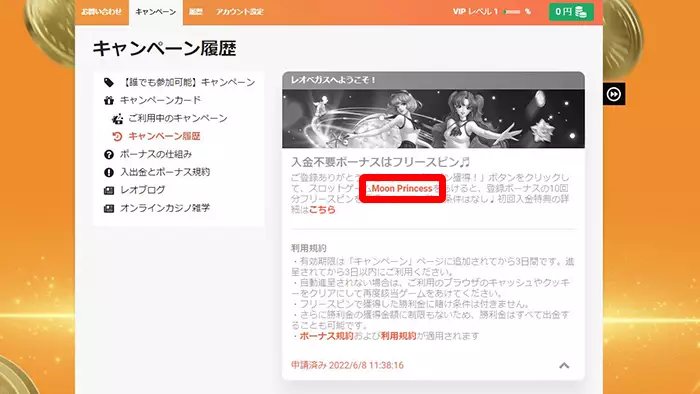Click the 申請済み 2022/6/8 11:38:16 timestamp
This screenshot has height=394, width=700.
click(x=347, y=365)
